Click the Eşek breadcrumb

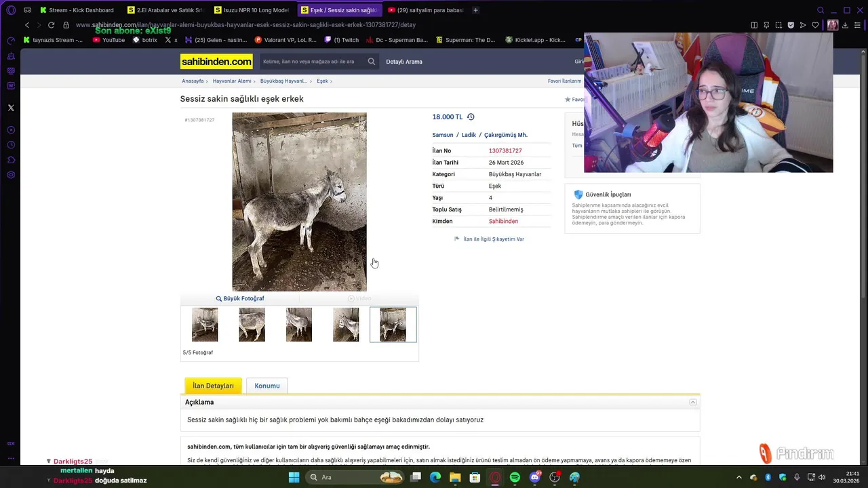pos(322,81)
